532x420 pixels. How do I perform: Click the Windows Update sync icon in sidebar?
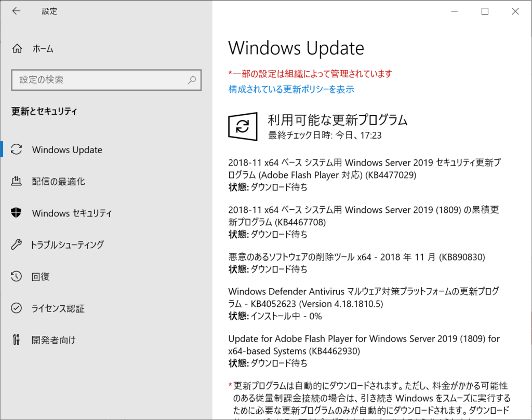point(16,150)
